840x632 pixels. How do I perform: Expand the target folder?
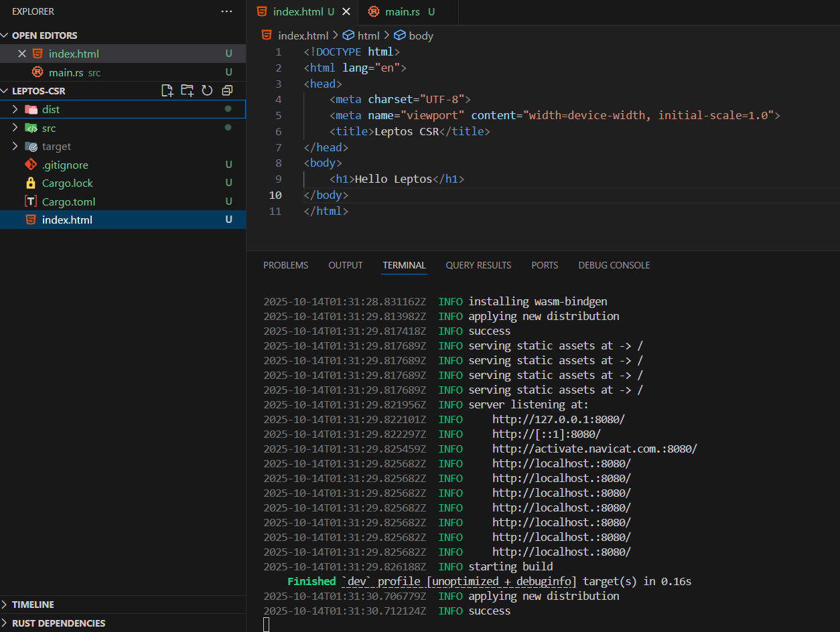coord(15,146)
